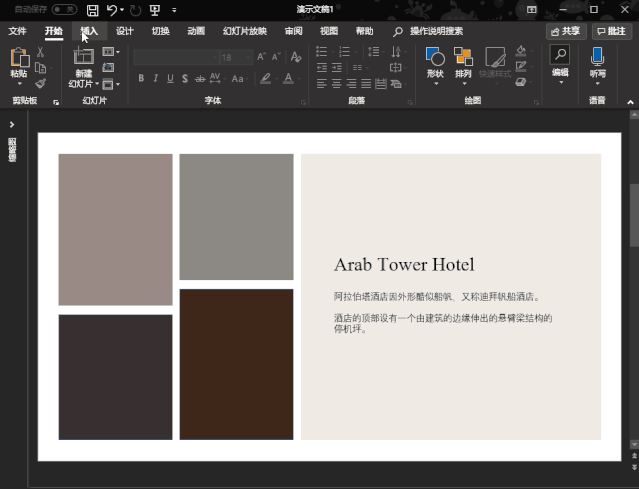Toggle align text right
This screenshot has width=639, height=489.
351,84
